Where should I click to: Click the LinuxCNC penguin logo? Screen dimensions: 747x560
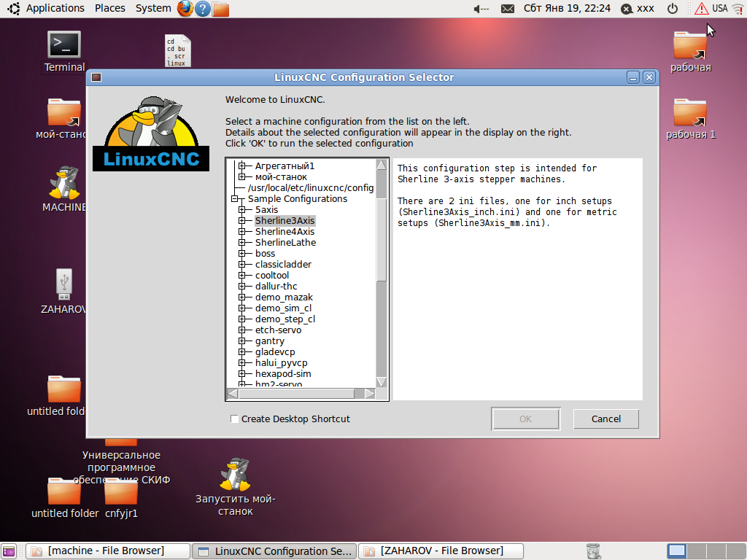(x=151, y=133)
